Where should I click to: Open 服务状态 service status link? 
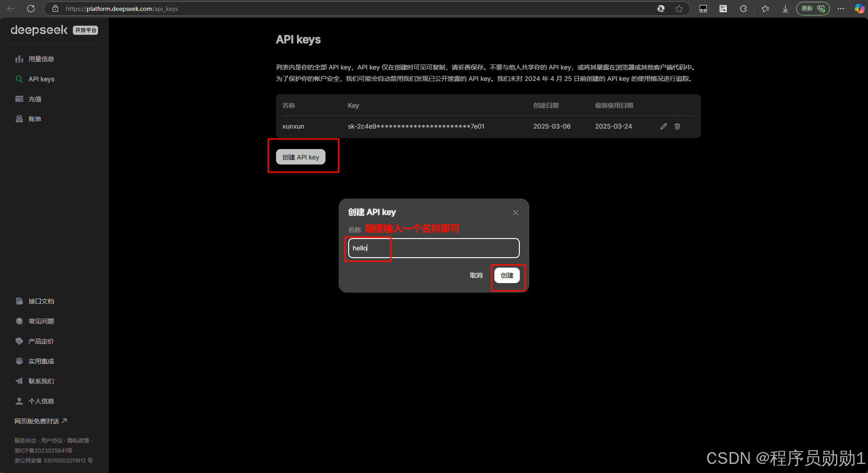[25, 441]
